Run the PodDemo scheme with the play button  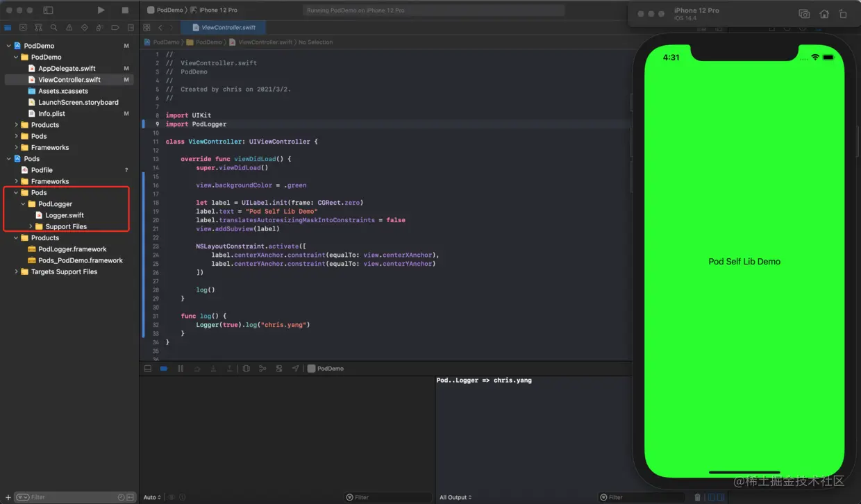[101, 10]
